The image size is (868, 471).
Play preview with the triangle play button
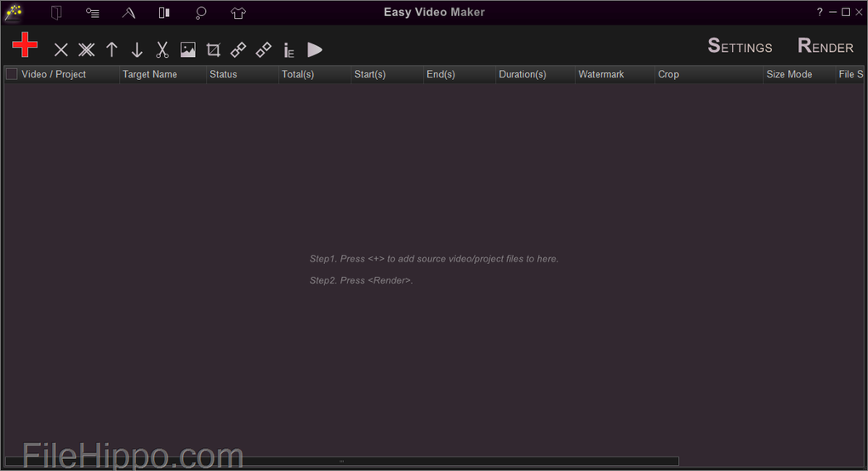pyautogui.click(x=314, y=50)
